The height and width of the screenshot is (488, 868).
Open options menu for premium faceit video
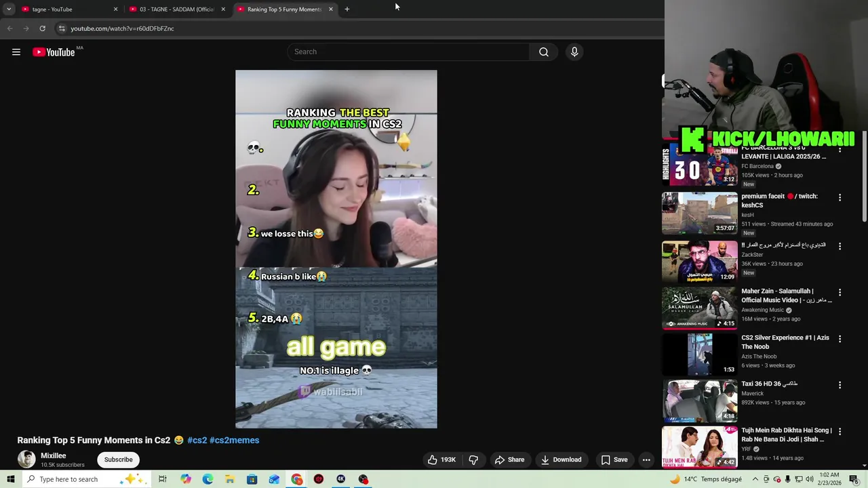click(x=840, y=197)
